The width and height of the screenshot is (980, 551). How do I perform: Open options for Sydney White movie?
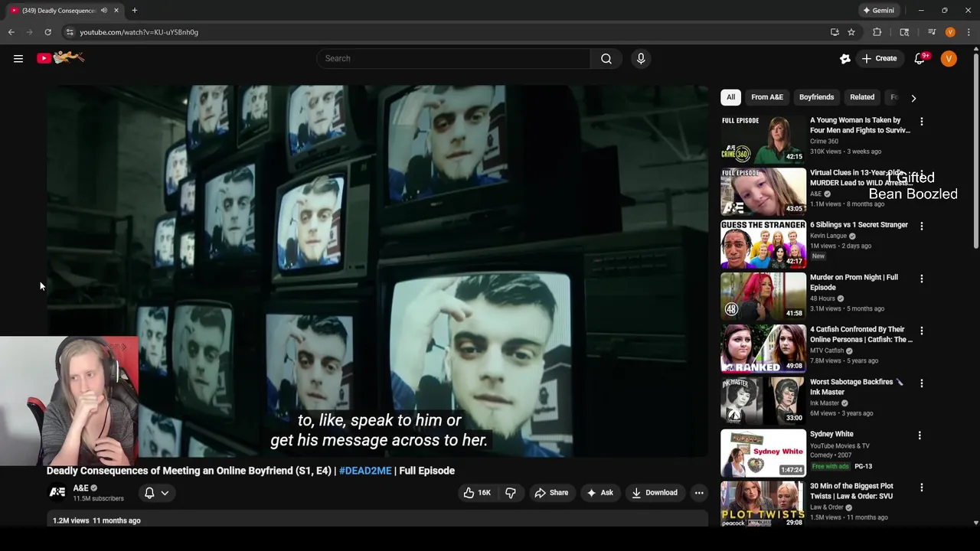click(920, 435)
